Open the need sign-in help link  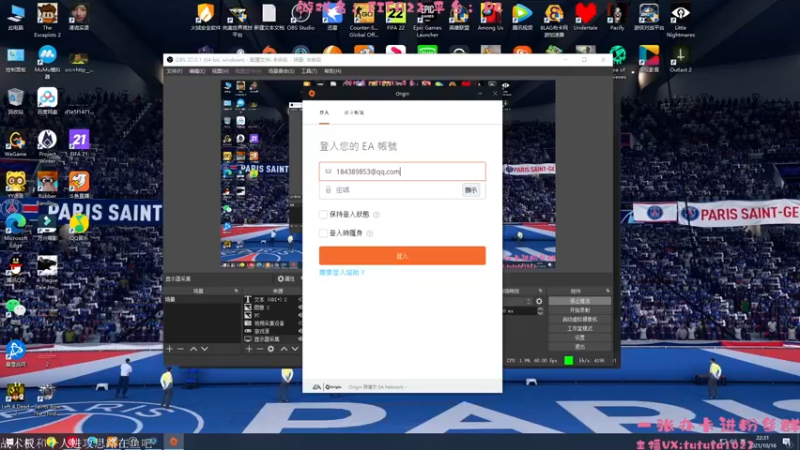point(342,272)
